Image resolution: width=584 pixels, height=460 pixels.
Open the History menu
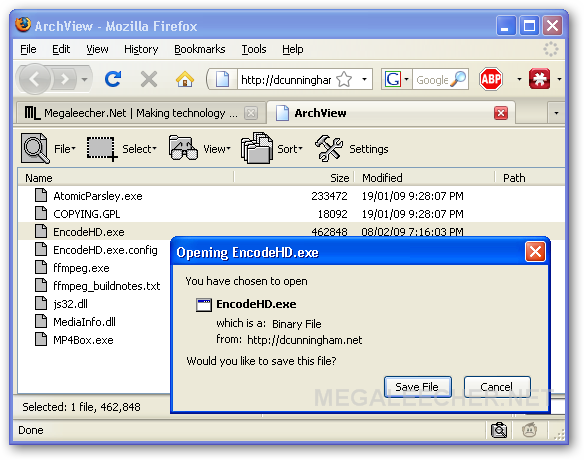click(x=141, y=49)
